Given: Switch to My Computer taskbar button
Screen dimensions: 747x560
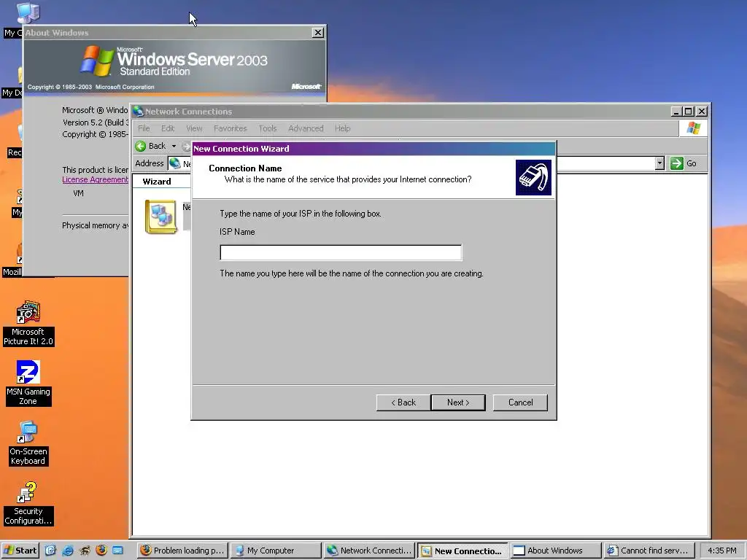Looking at the screenshot, I should pos(275,551).
